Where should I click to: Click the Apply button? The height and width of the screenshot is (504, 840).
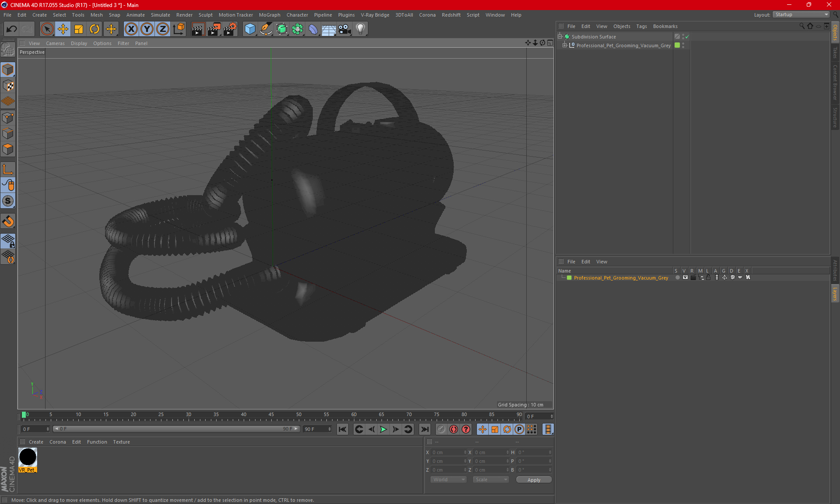pos(534,480)
